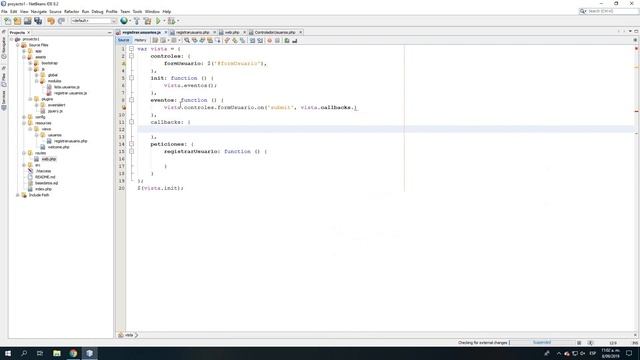The image size is (640, 360).
Task: Open Chrome from the Windows taskbar
Action: 73,353
